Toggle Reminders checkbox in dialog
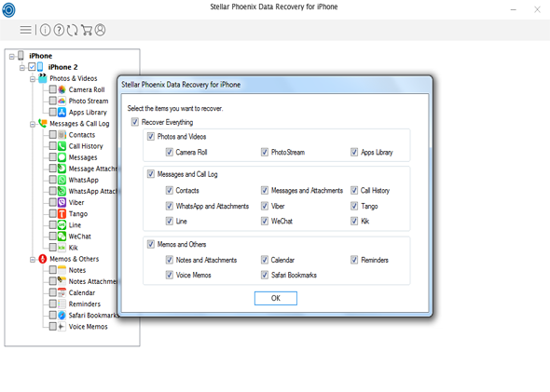The image size is (550, 392). click(x=354, y=260)
